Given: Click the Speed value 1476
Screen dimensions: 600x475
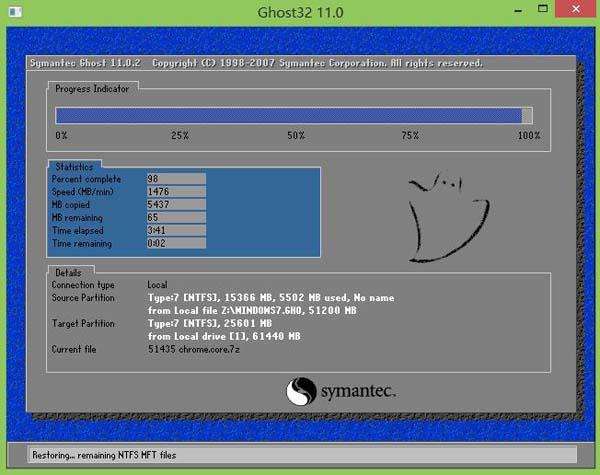Looking at the screenshot, I should click(x=176, y=192).
